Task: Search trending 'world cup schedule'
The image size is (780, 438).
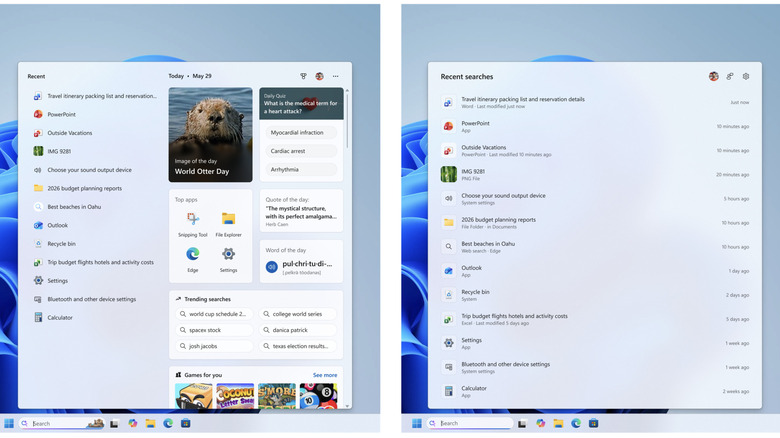Action: (214, 314)
